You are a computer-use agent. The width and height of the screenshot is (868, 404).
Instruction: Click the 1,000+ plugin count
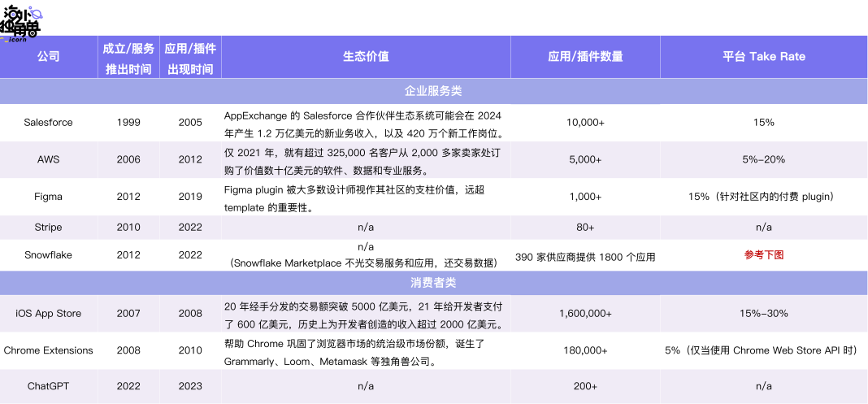[585, 197]
